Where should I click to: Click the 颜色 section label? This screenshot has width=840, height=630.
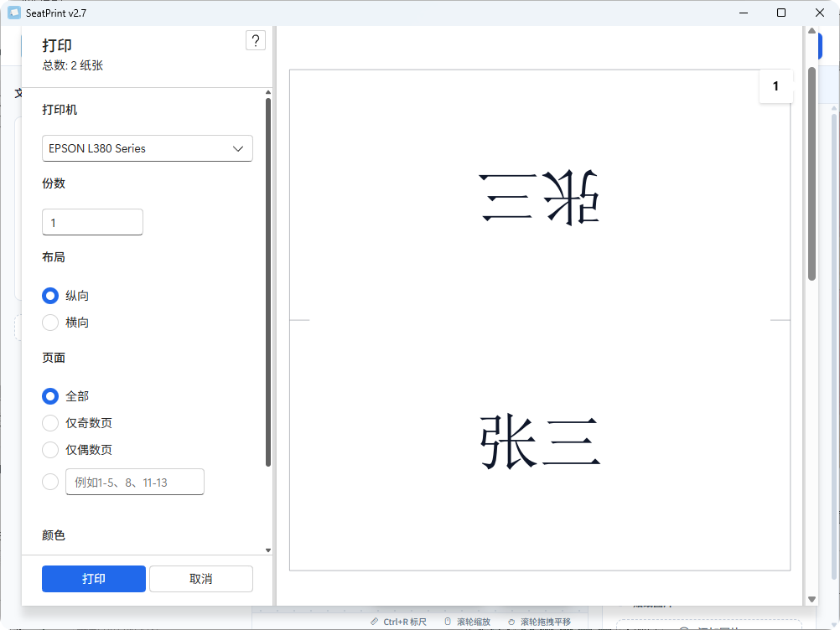pyautogui.click(x=54, y=535)
